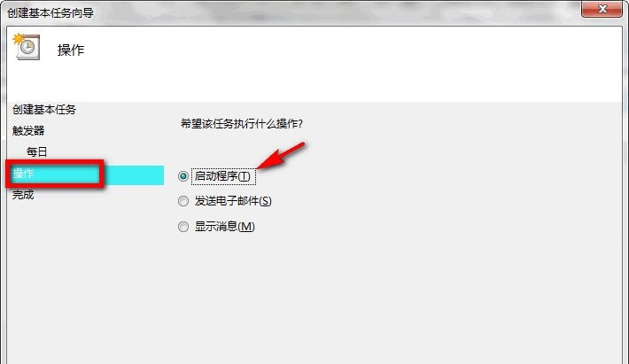Click the task wizard clock icon

[x=27, y=47]
